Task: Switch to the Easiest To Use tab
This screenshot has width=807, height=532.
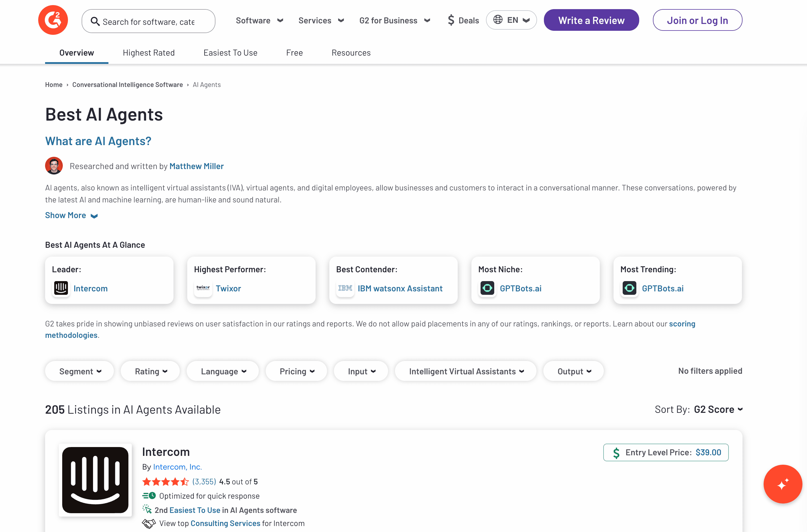Action: [x=230, y=52]
